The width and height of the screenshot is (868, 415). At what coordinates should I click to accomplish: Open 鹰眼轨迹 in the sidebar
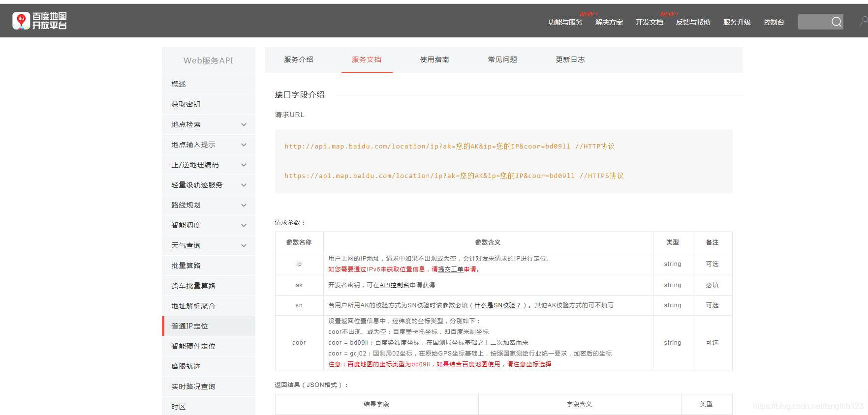(209, 366)
